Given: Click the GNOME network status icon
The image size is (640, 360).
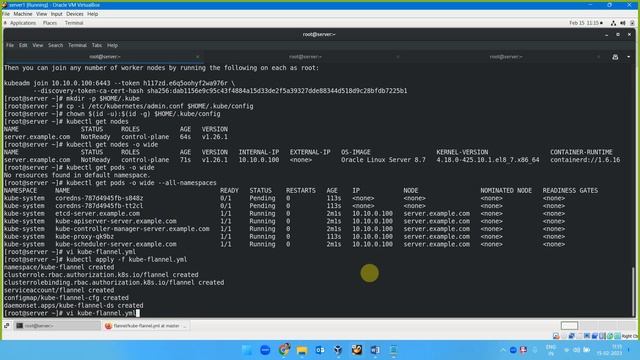Looking at the screenshot, I should 613,23.
